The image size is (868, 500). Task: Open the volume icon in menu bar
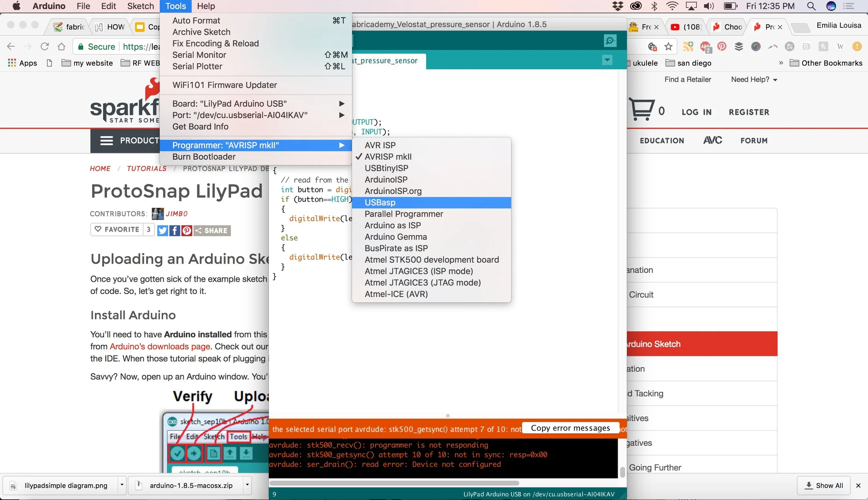709,6
